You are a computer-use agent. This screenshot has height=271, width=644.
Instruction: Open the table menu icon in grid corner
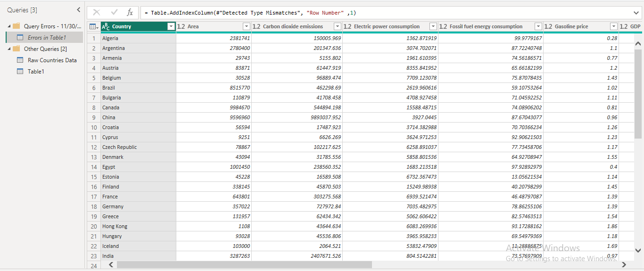click(x=93, y=27)
